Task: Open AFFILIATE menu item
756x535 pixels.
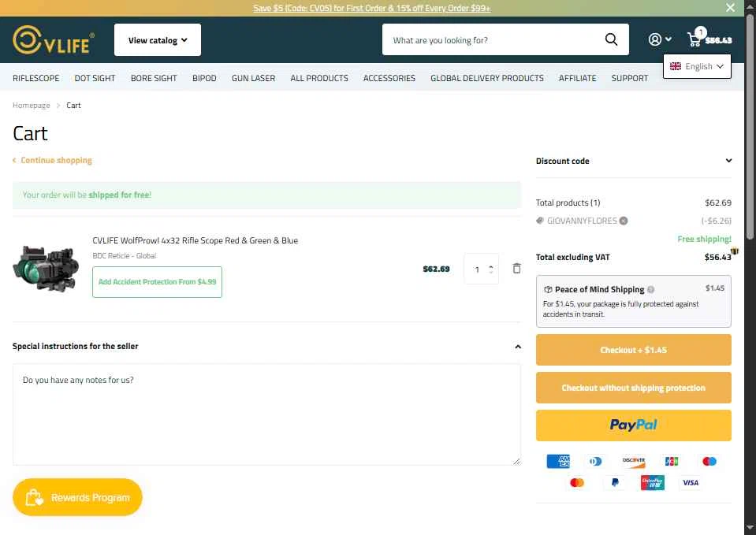Action: click(x=578, y=78)
